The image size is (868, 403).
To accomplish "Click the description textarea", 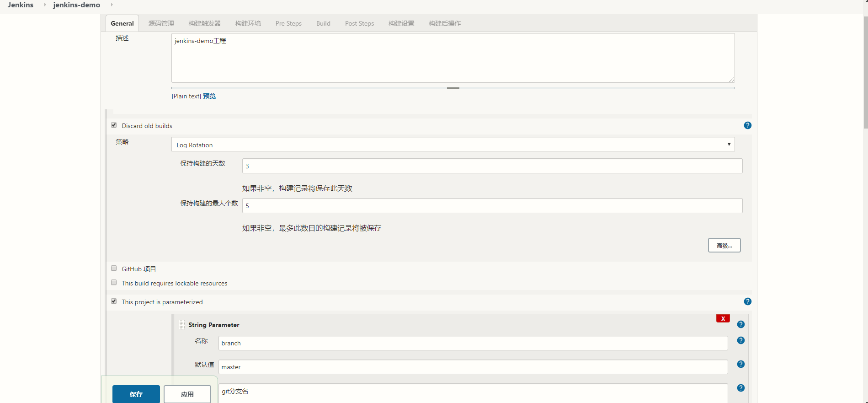I will 453,58.
